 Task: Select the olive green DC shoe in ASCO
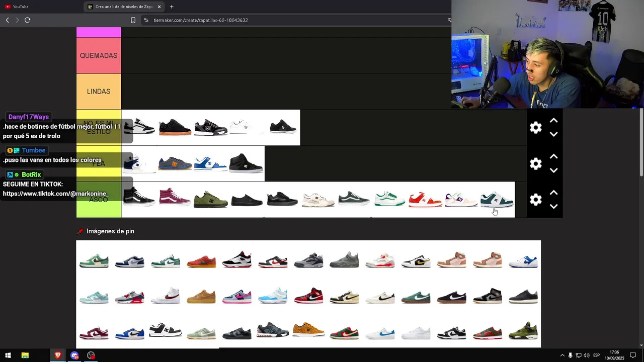[210, 199]
